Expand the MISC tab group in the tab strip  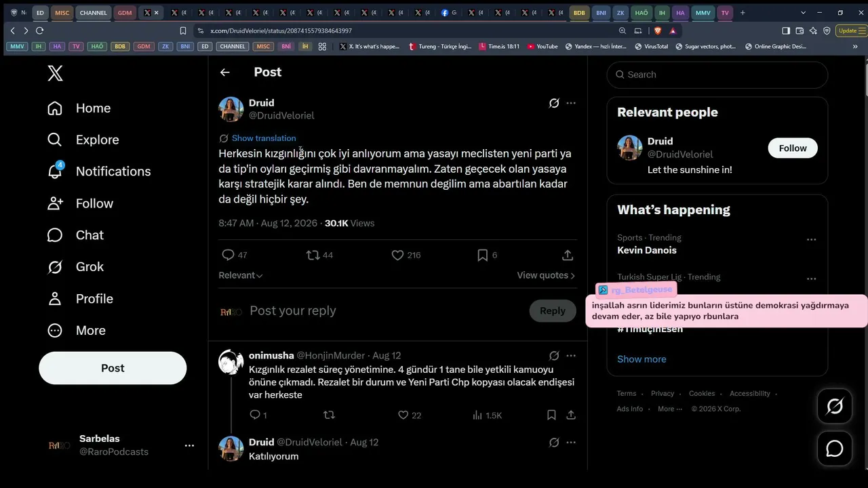62,12
